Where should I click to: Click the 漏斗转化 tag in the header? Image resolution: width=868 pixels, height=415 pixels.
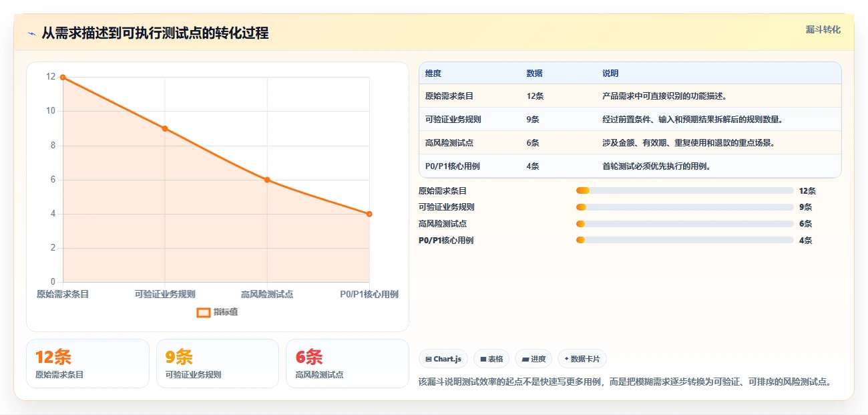(x=823, y=29)
